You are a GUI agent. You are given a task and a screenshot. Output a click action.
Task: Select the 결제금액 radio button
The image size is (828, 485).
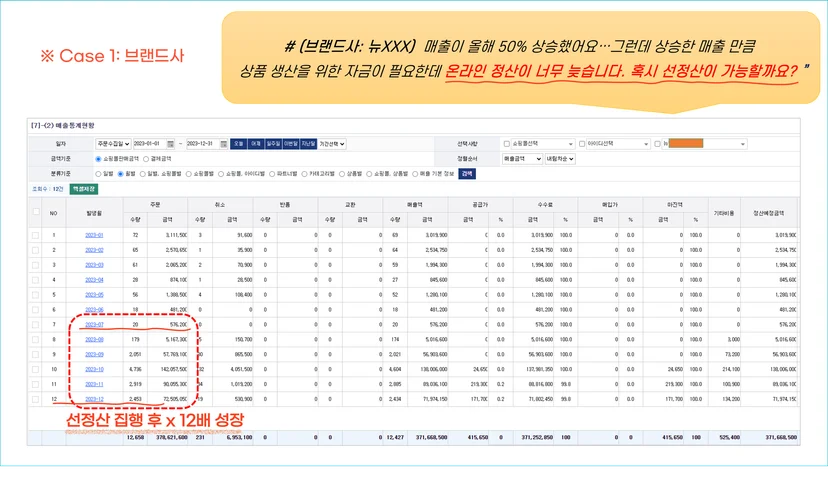(146, 158)
